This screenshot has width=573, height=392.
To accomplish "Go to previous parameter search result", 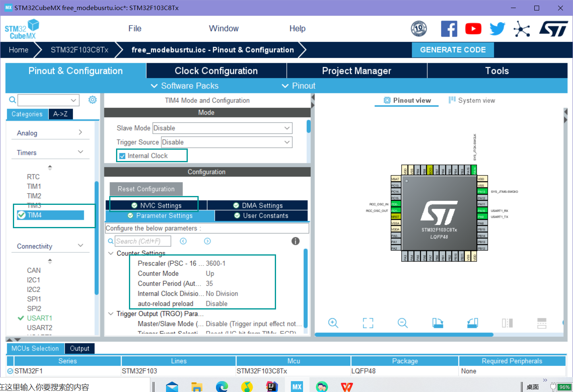I will (x=183, y=241).
